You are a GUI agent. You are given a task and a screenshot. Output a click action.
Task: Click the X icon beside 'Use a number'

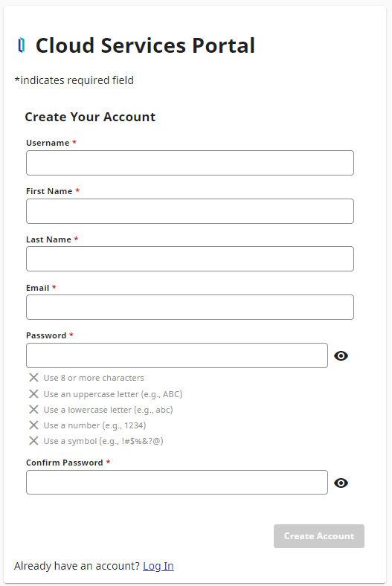[x=33, y=425]
